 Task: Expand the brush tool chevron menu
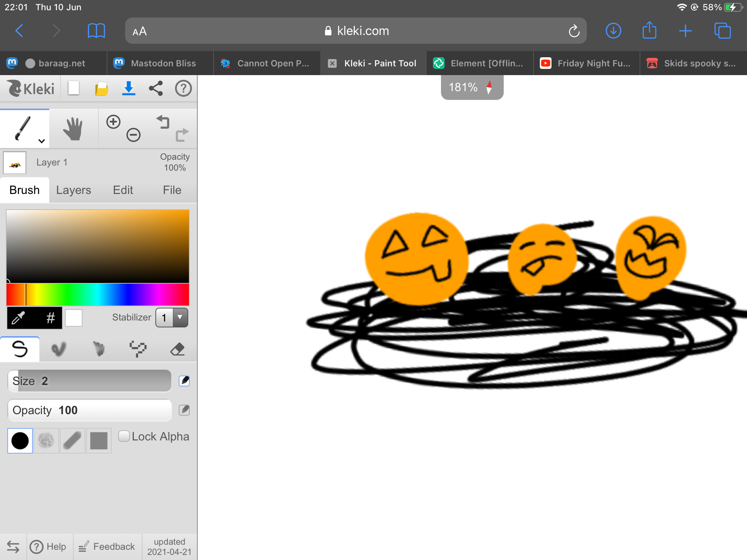[42, 141]
